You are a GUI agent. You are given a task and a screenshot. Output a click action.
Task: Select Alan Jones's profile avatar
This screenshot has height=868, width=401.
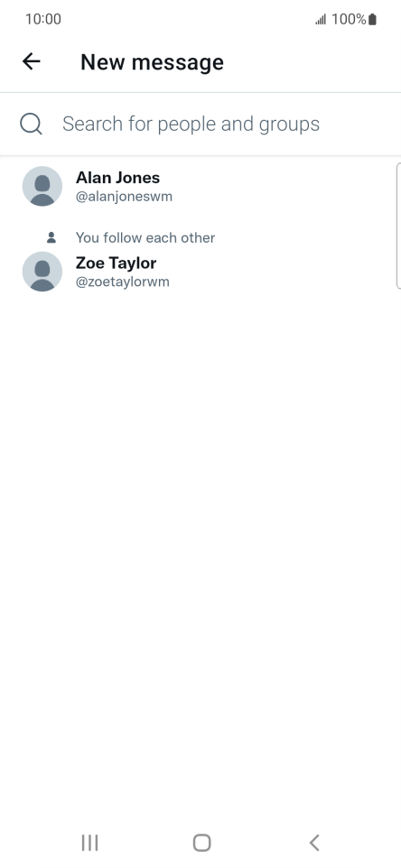[x=42, y=186]
